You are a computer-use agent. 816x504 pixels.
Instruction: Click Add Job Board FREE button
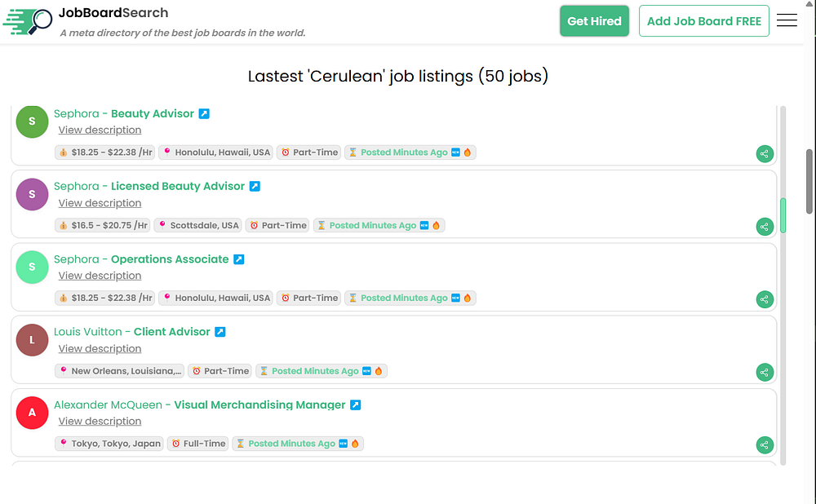coord(703,21)
